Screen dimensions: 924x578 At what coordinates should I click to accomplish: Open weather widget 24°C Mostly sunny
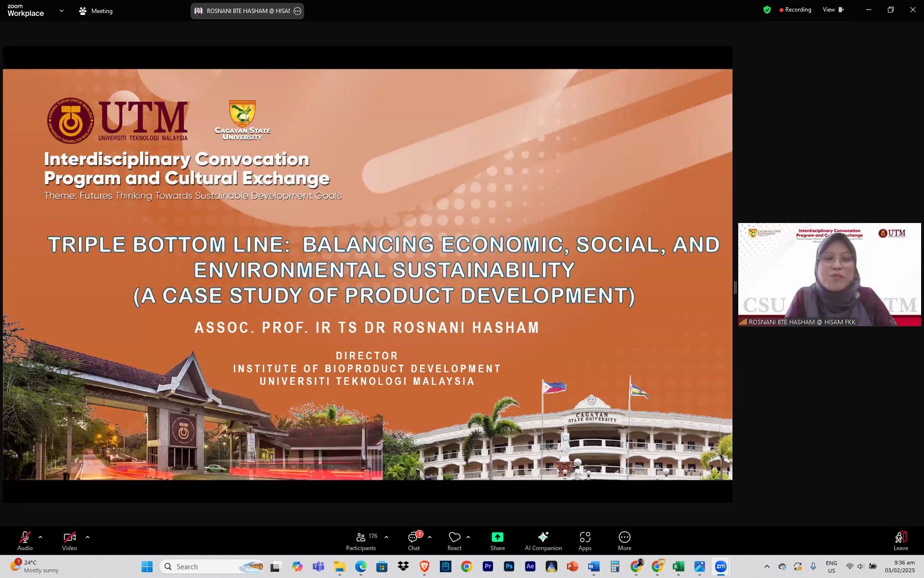point(35,566)
